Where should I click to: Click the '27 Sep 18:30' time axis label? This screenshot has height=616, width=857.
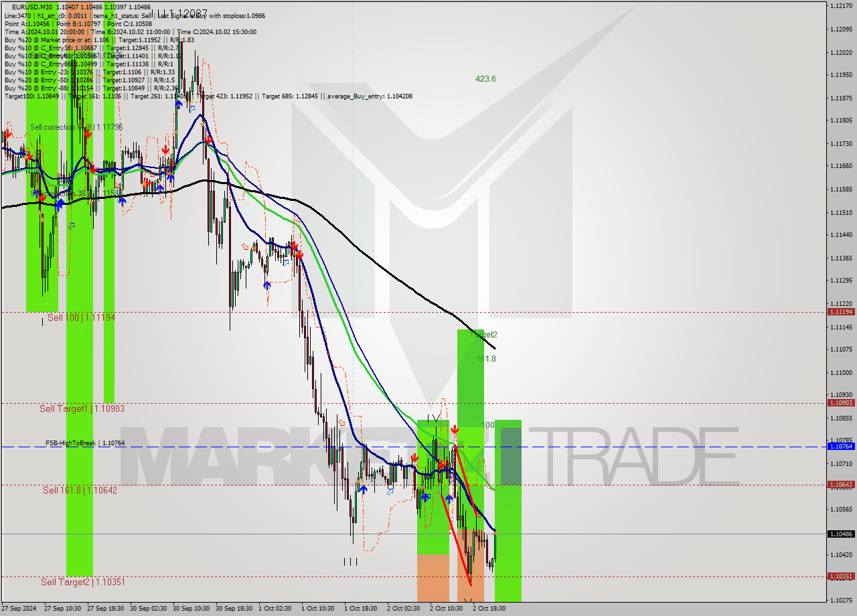pyautogui.click(x=105, y=609)
